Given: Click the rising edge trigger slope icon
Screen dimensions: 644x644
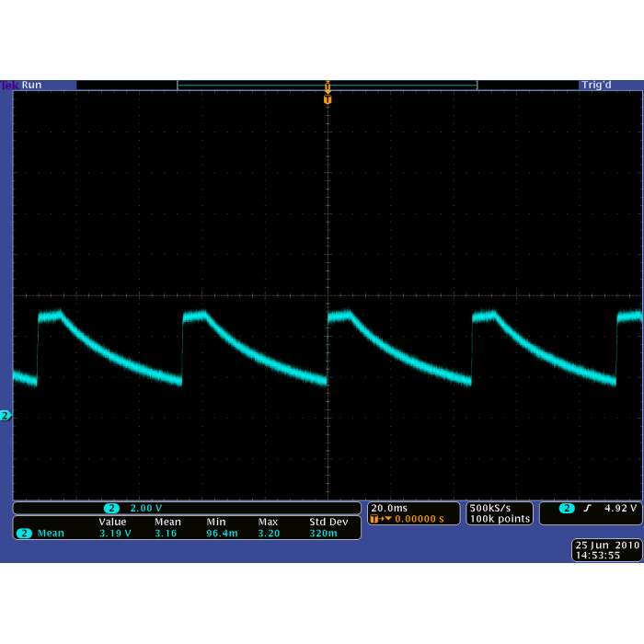Looking at the screenshot, I should (586, 508).
